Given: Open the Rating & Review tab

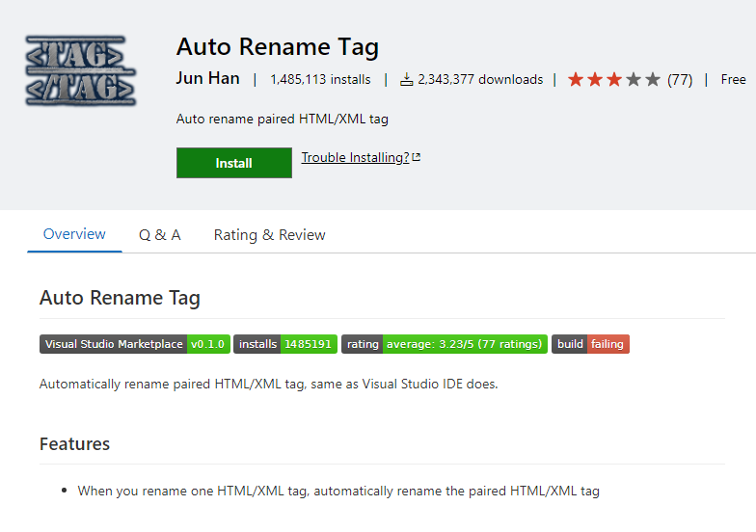Looking at the screenshot, I should click(x=270, y=235).
